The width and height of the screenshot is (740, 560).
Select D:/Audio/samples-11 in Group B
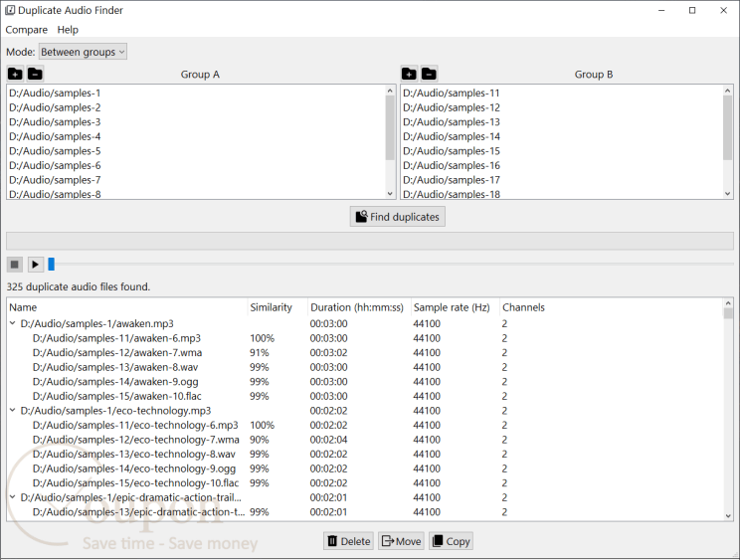click(562, 93)
